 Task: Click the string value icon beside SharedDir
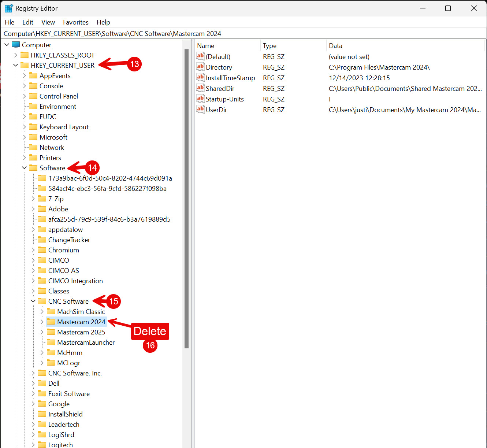pos(201,88)
